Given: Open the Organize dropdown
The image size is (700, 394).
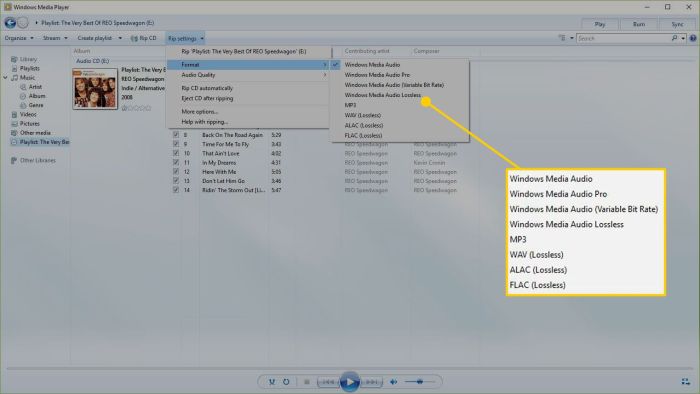Looking at the screenshot, I should [19, 38].
